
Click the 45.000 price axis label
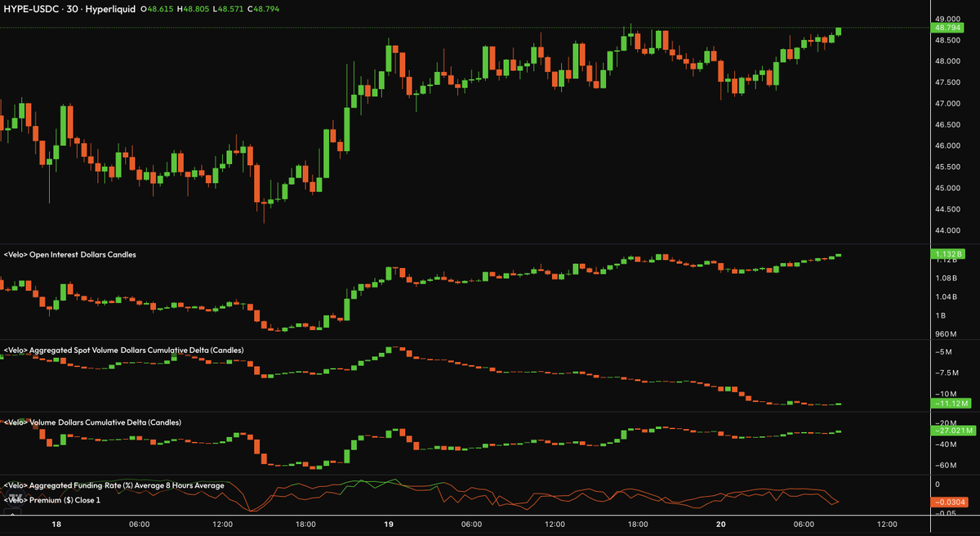coord(947,189)
